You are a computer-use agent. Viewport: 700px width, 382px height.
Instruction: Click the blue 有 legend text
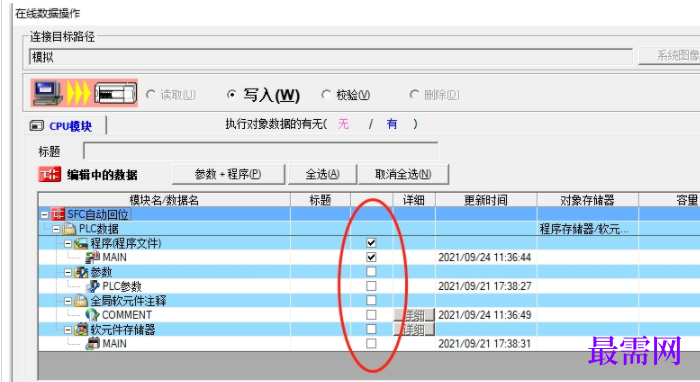392,124
